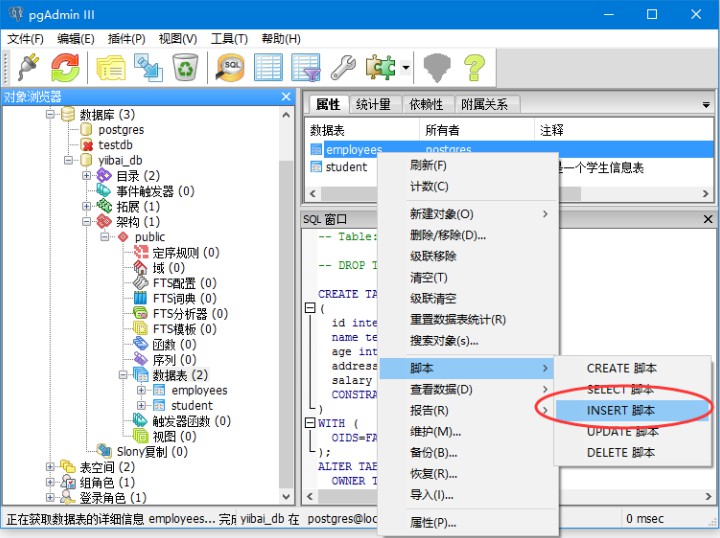The width and height of the screenshot is (720, 538).
Task: Expand the 拓展 (1) node
Action: pos(87,206)
